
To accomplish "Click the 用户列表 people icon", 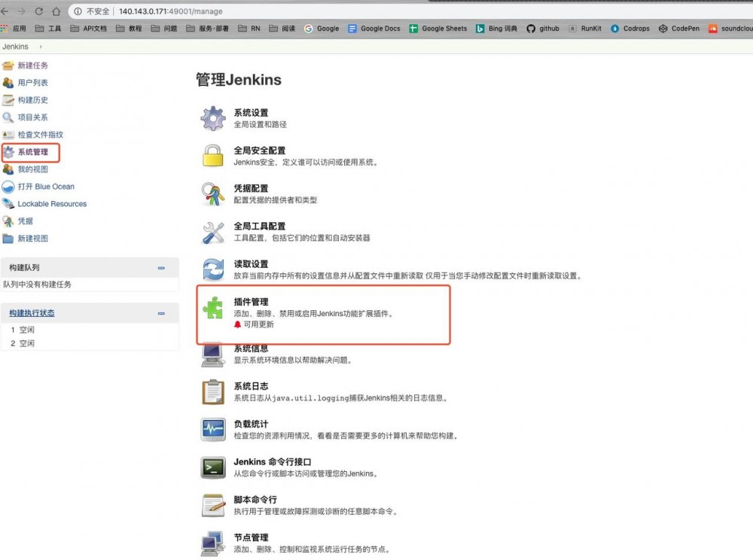I will 8,83.
